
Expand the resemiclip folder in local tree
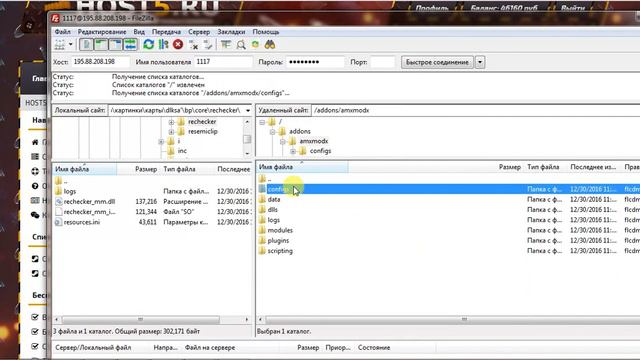pos(171,132)
